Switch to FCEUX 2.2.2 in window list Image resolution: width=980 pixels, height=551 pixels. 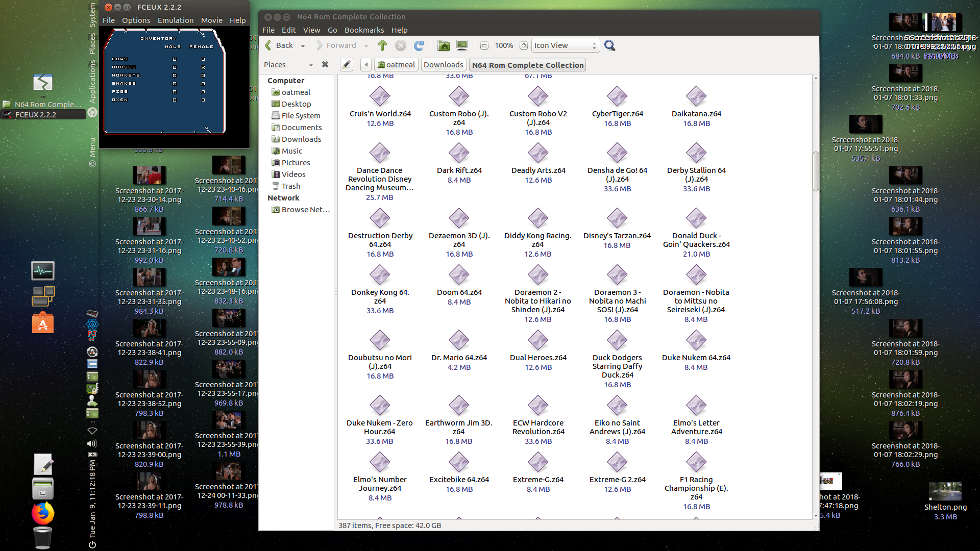pyautogui.click(x=43, y=115)
